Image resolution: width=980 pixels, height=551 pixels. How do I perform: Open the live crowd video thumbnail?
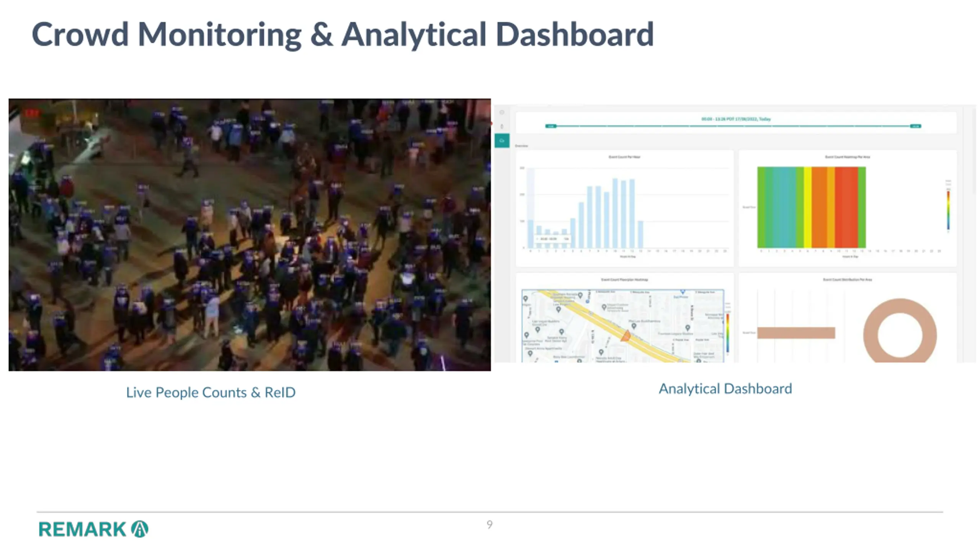point(250,235)
